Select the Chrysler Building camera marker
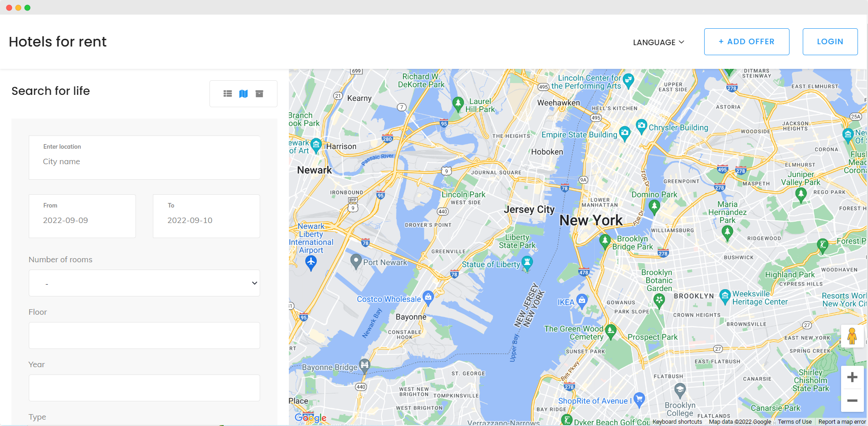 (642, 126)
